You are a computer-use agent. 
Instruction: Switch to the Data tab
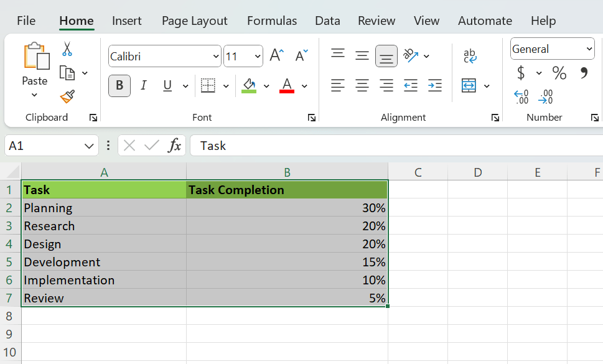pyautogui.click(x=327, y=21)
